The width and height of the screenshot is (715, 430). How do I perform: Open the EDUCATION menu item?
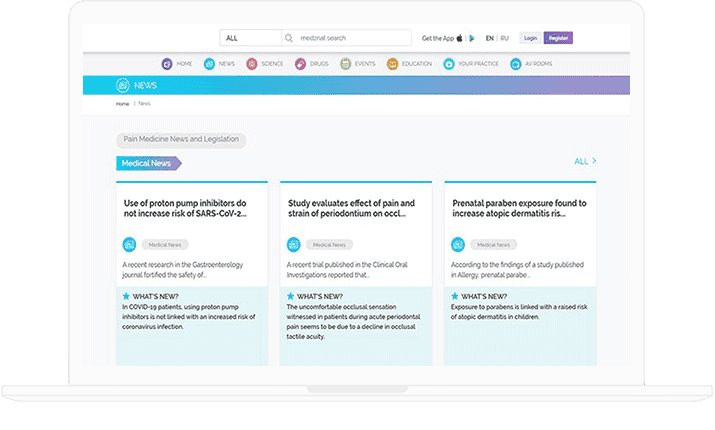[x=417, y=64]
